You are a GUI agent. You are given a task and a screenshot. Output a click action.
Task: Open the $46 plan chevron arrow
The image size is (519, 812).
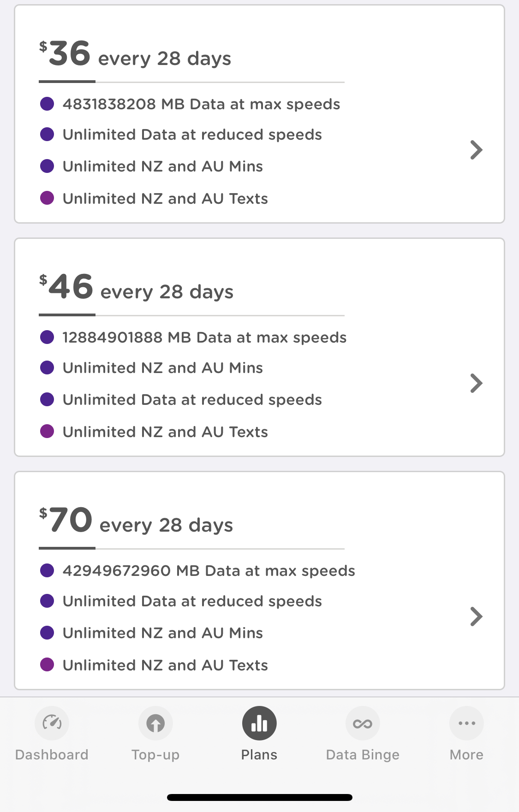click(x=476, y=383)
